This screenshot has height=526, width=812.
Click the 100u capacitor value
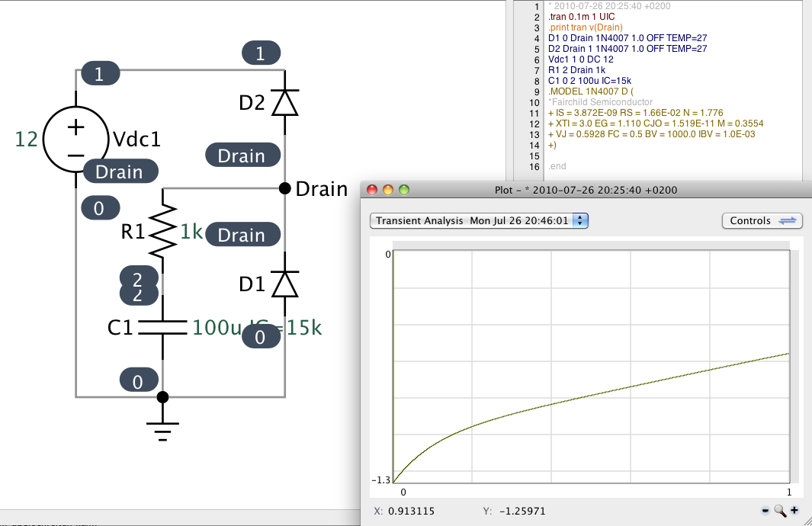click(x=217, y=327)
